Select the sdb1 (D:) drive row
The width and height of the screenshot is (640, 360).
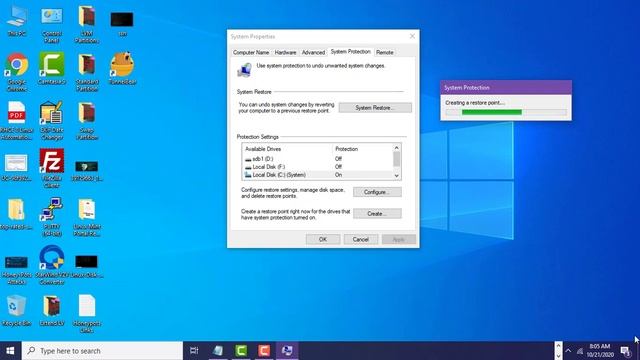pyautogui.click(x=317, y=159)
